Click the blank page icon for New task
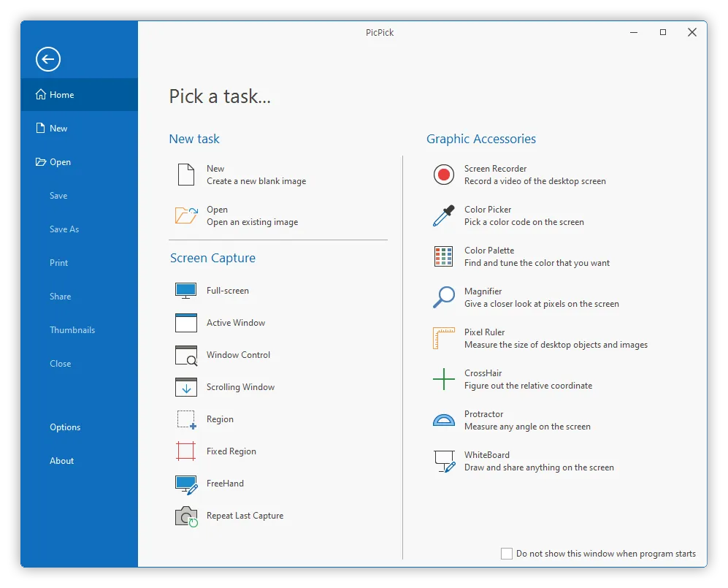 point(186,175)
